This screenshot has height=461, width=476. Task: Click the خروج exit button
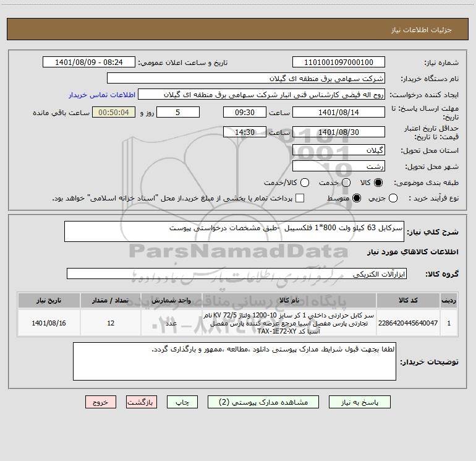tap(101, 402)
